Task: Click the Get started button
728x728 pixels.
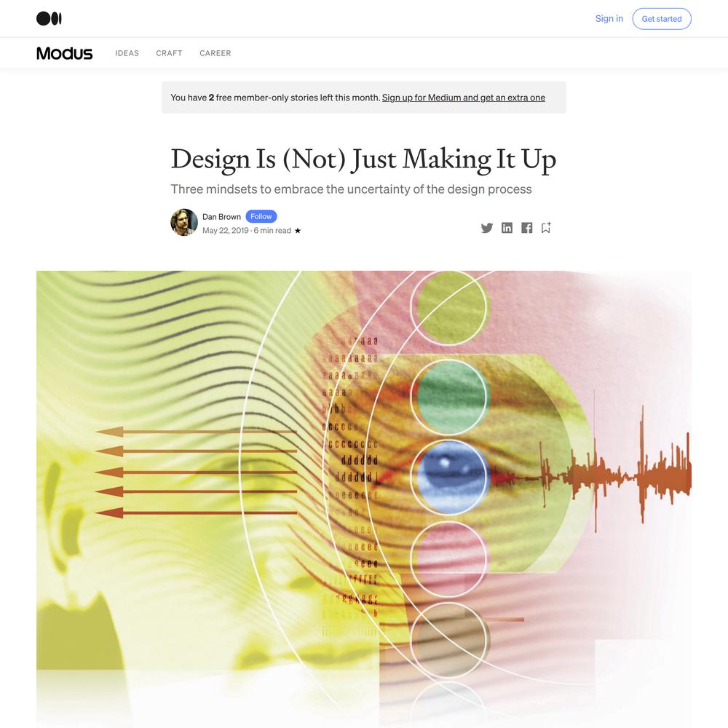Action: coord(662,19)
